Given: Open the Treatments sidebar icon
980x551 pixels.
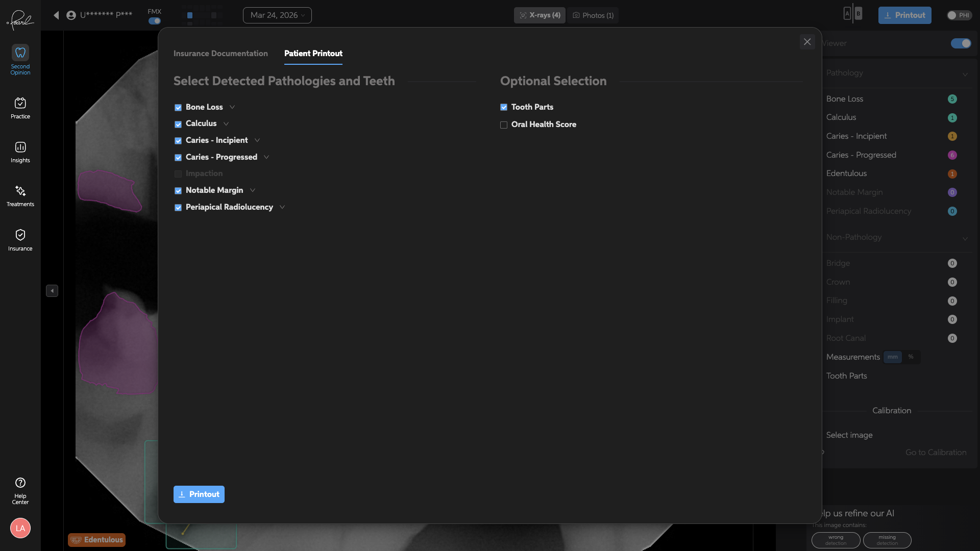Looking at the screenshot, I should tap(20, 191).
